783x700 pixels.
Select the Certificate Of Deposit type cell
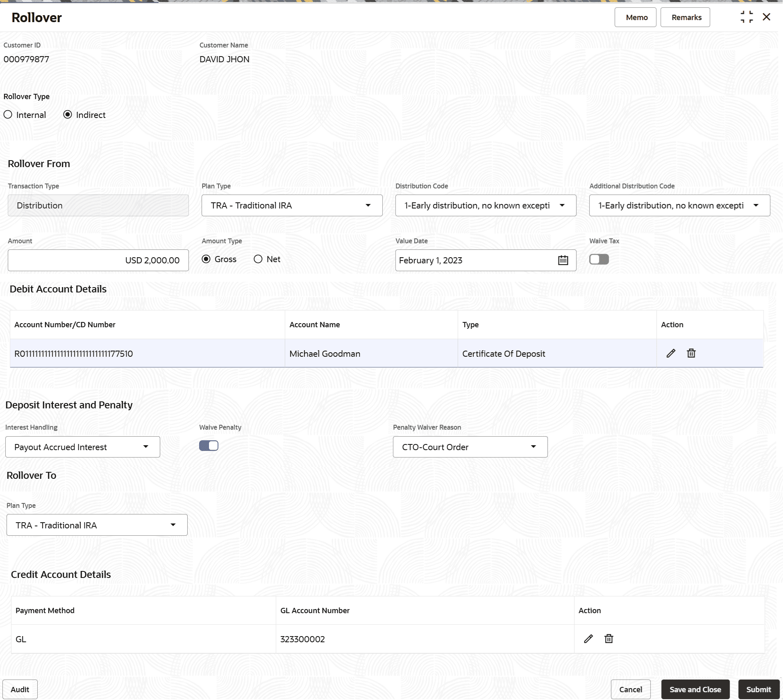pos(557,353)
